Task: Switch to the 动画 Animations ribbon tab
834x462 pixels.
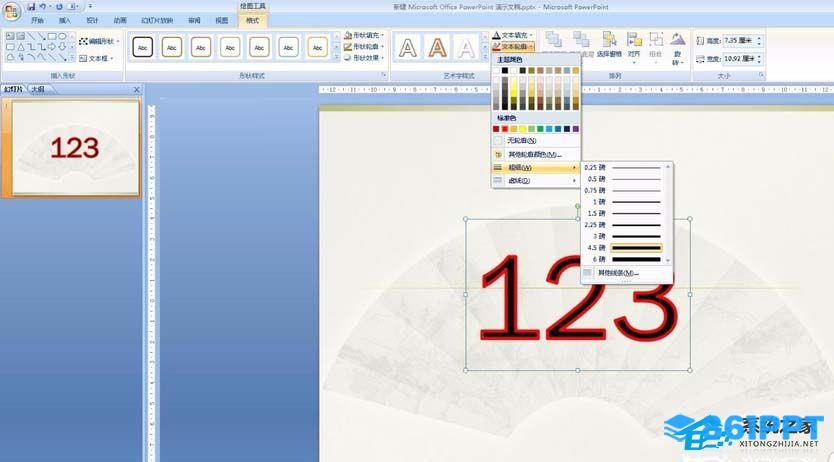Action: point(120,20)
